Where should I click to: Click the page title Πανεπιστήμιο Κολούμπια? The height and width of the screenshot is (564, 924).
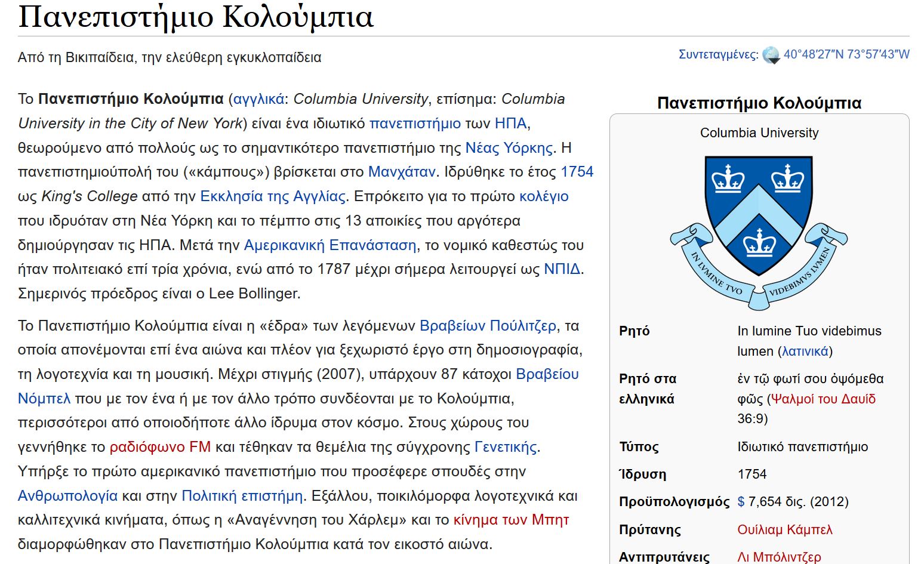pyautogui.click(x=196, y=16)
